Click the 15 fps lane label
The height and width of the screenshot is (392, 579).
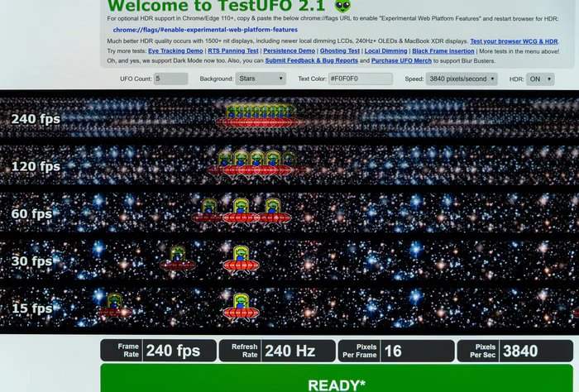click(32, 308)
